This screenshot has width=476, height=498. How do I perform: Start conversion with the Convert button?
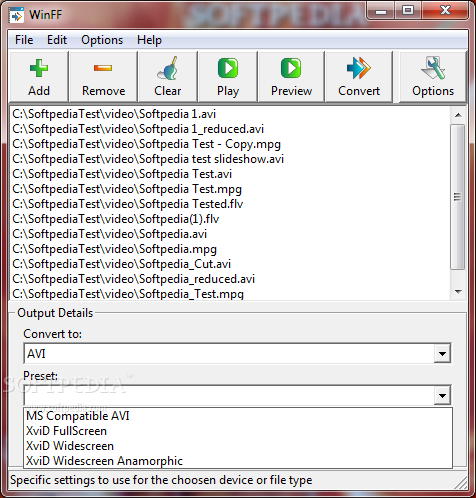pyautogui.click(x=359, y=77)
